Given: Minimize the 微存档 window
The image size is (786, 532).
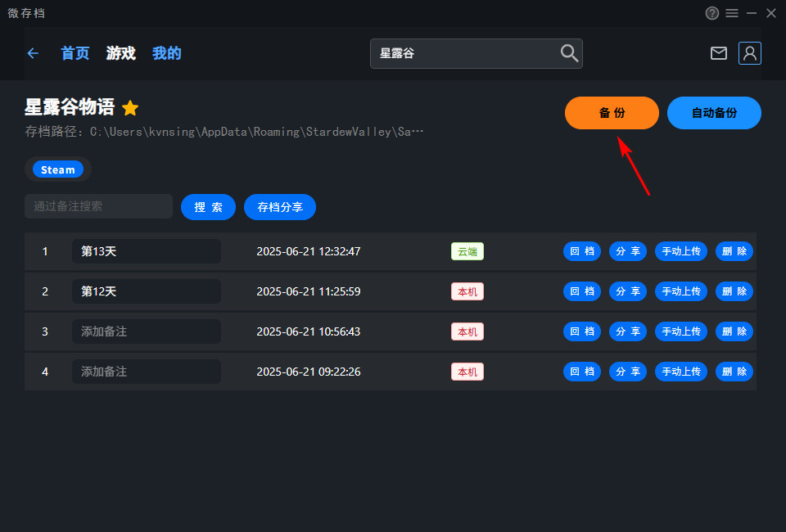Looking at the screenshot, I should [x=752, y=14].
